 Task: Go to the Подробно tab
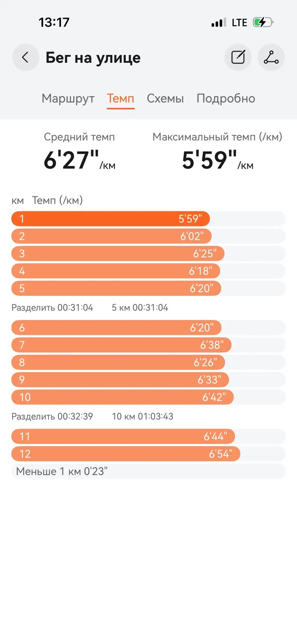point(226,99)
